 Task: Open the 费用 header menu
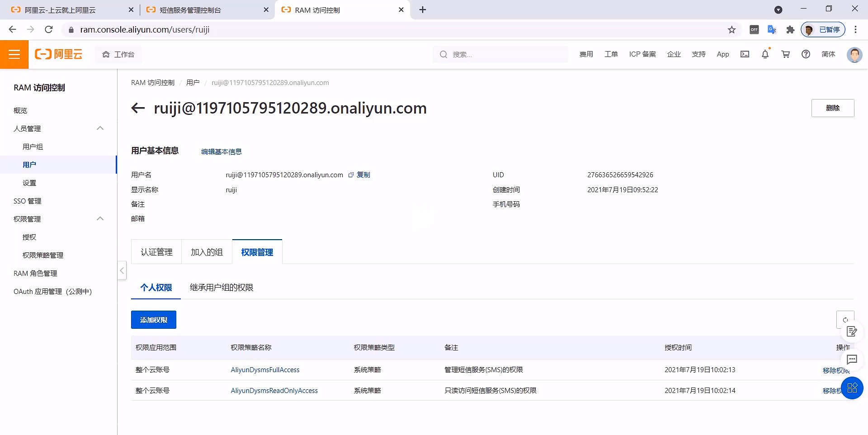[x=586, y=54]
